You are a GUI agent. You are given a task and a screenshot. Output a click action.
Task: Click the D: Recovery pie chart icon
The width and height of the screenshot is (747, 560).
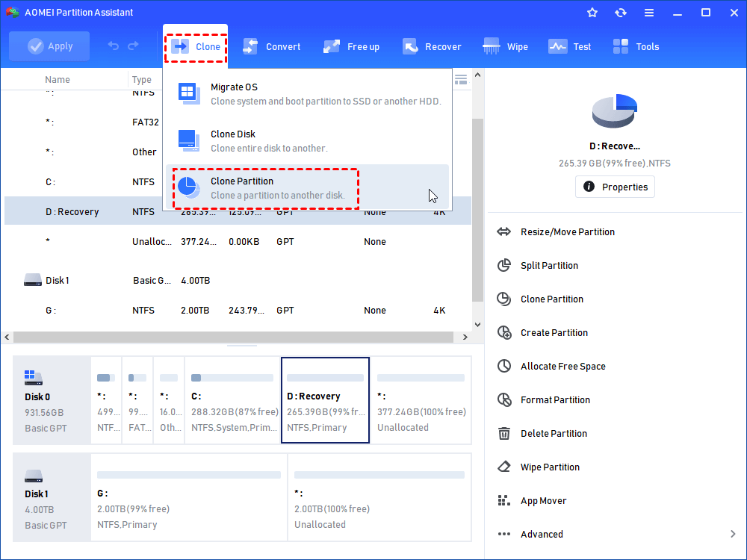[x=615, y=111]
